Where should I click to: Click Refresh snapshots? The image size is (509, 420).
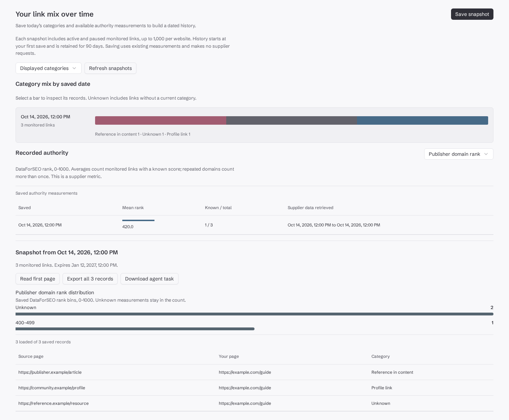(110, 68)
